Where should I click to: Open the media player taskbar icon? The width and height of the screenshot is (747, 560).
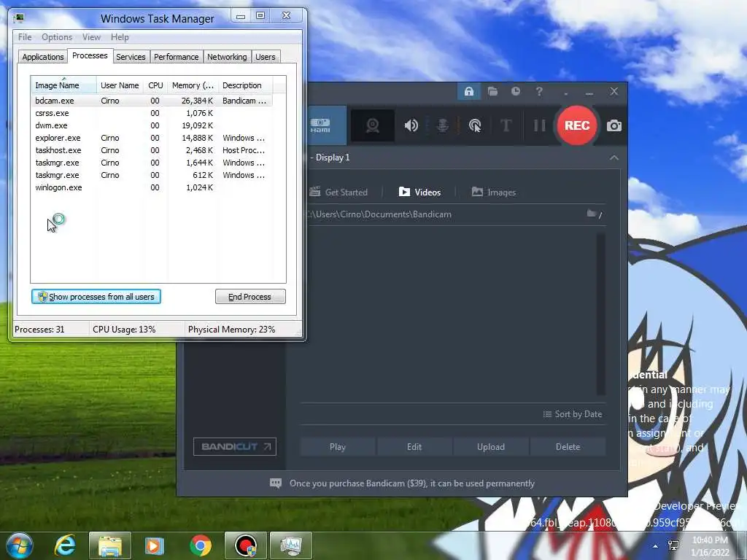pyautogui.click(x=155, y=545)
